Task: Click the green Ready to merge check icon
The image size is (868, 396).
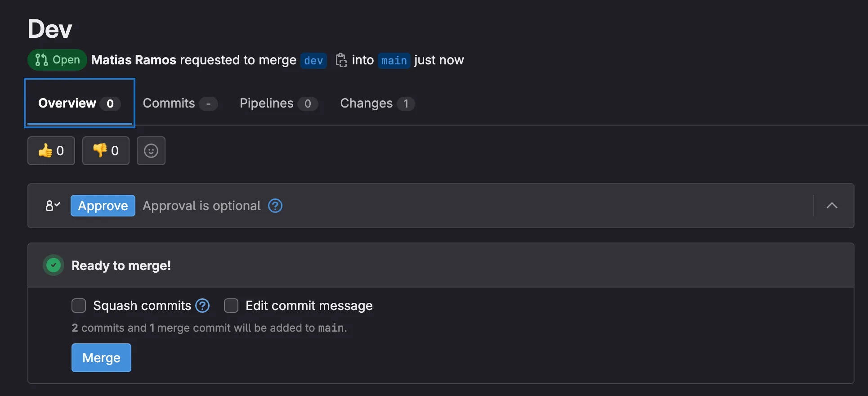Action: (x=54, y=265)
